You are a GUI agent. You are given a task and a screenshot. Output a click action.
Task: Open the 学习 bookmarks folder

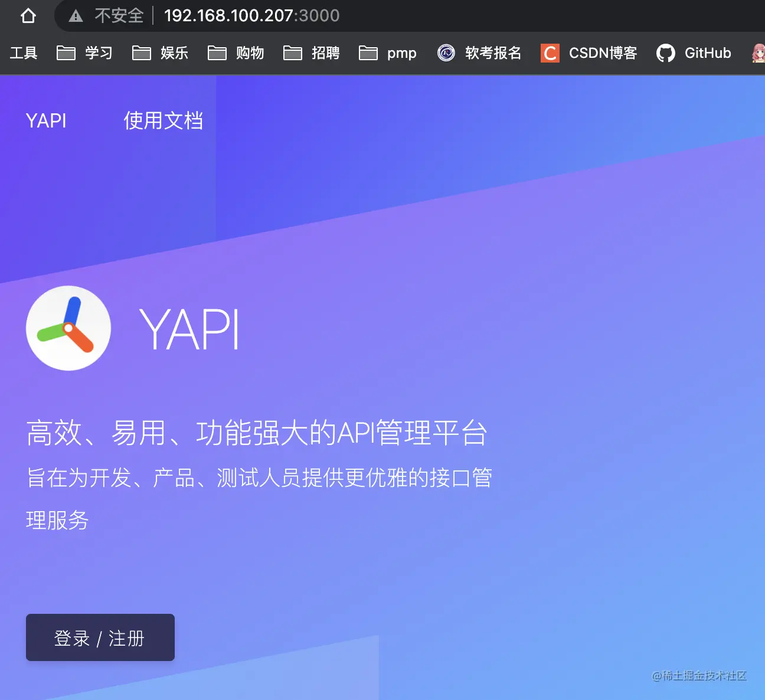84,53
